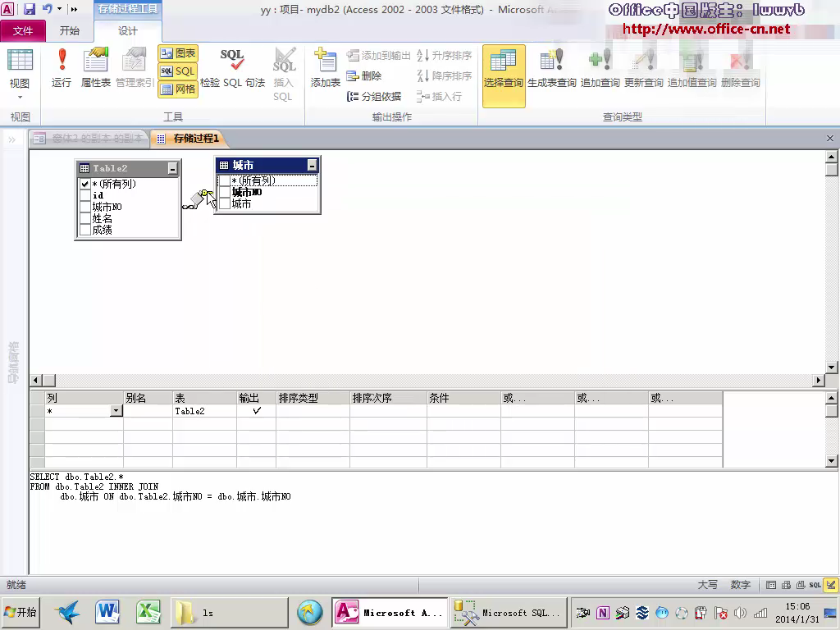The image size is (840, 630).
Task: Click 删除 in the output operations group
Action: (x=363, y=76)
